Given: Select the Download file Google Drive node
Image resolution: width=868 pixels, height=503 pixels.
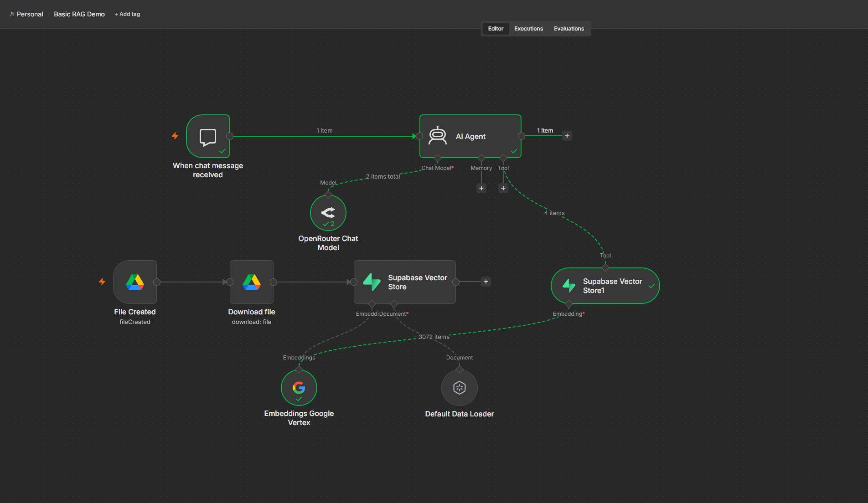Looking at the screenshot, I should coord(252,282).
